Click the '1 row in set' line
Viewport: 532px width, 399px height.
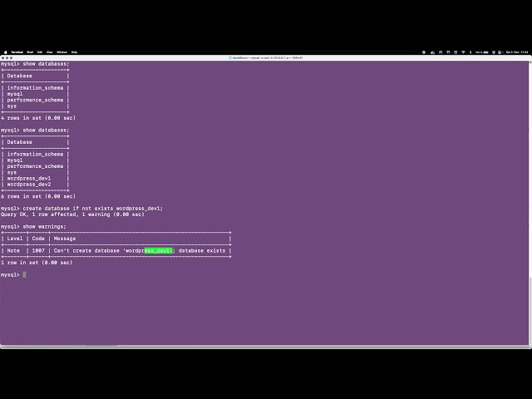(x=37, y=263)
